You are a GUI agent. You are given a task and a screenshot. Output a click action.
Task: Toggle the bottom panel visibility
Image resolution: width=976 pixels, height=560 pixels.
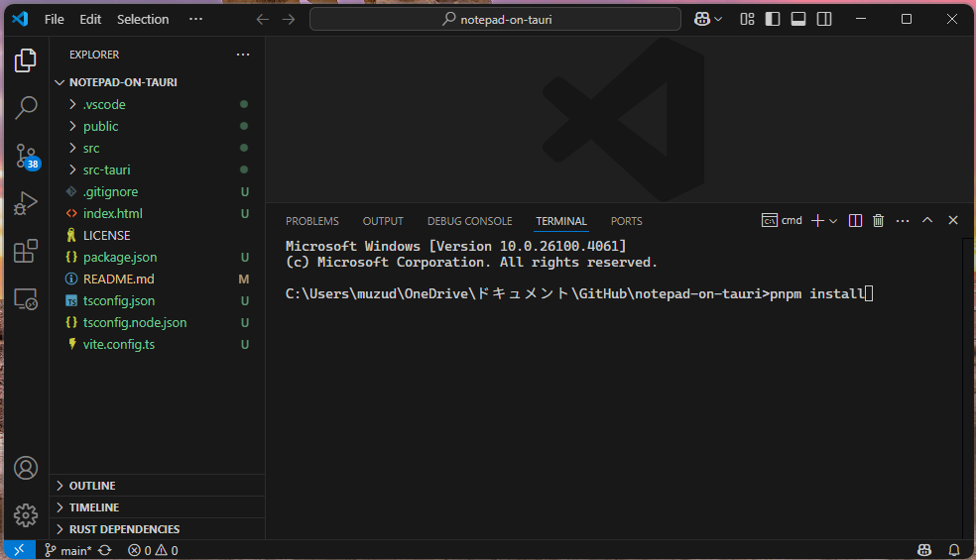click(798, 19)
